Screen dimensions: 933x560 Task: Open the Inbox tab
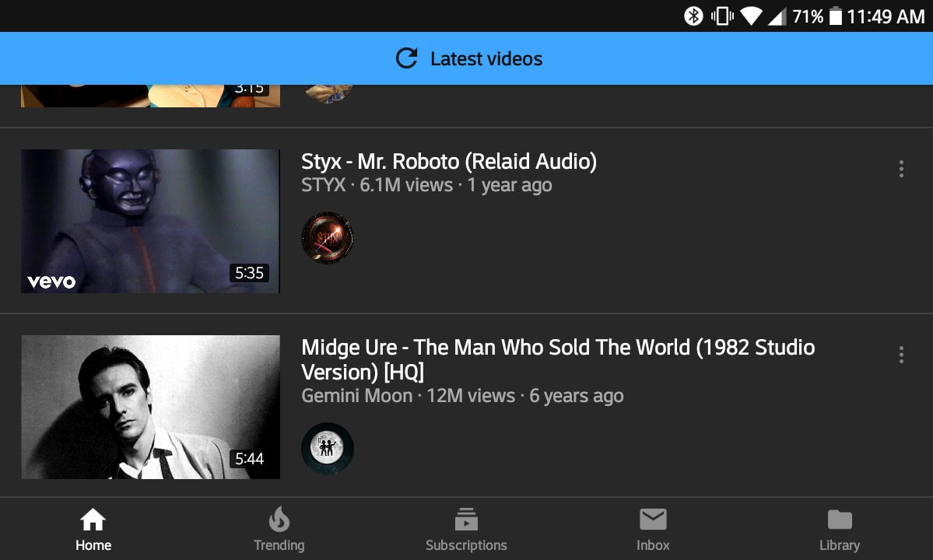pyautogui.click(x=653, y=529)
